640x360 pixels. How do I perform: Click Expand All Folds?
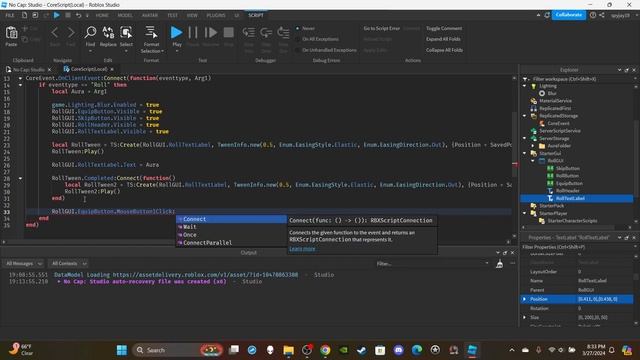pyautogui.click(x=443, y=39)
